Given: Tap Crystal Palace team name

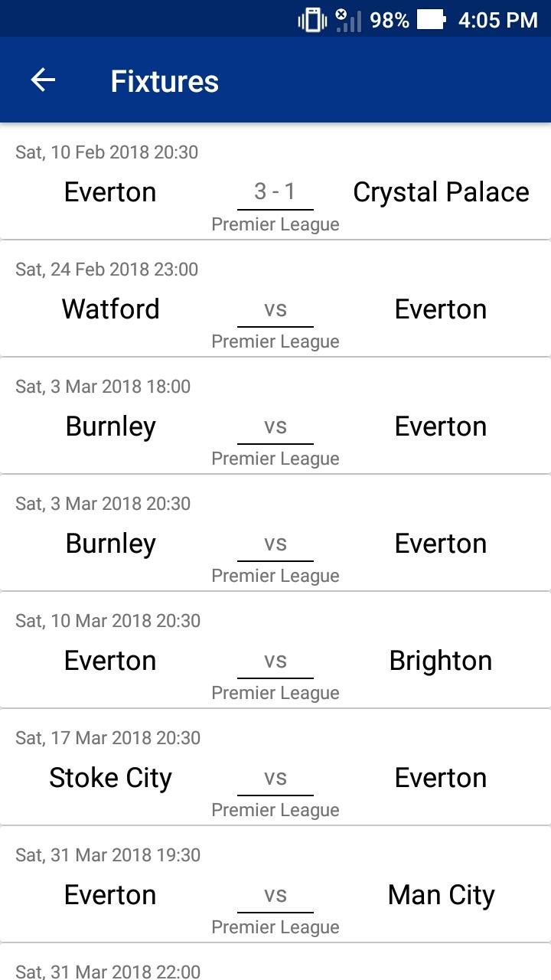Looking at the screenshot, I should coord(441,193).
